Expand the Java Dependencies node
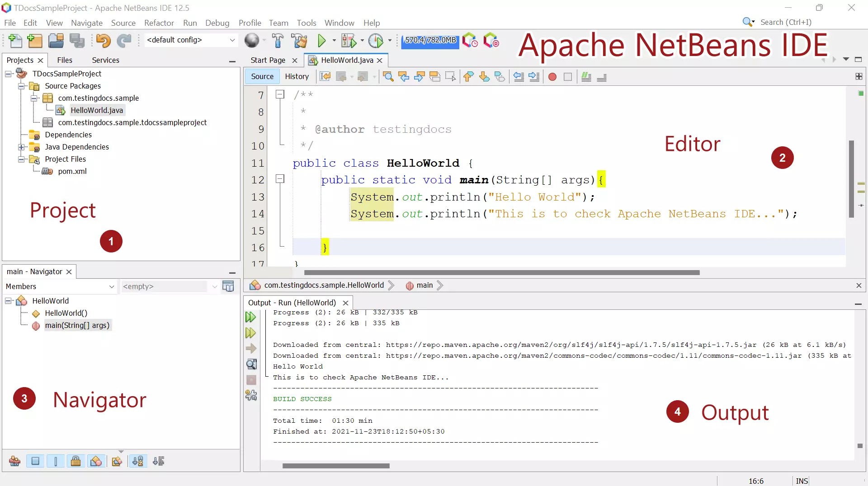 coord(21,147)
